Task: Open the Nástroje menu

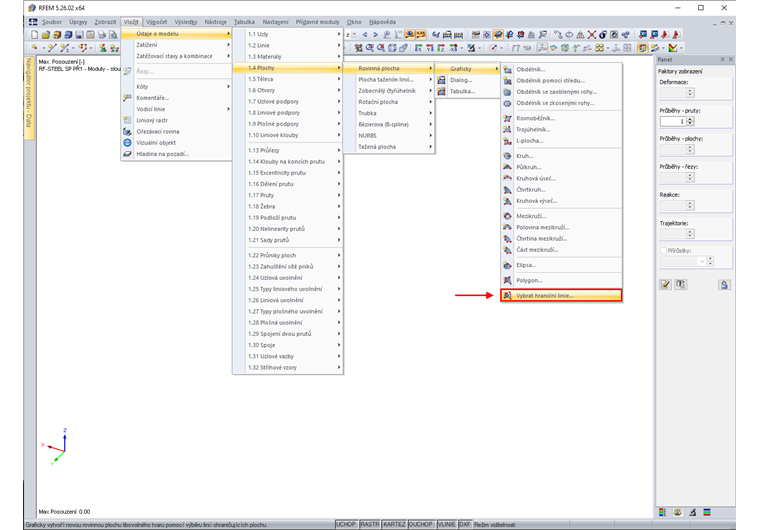Action: click(215, 22)
